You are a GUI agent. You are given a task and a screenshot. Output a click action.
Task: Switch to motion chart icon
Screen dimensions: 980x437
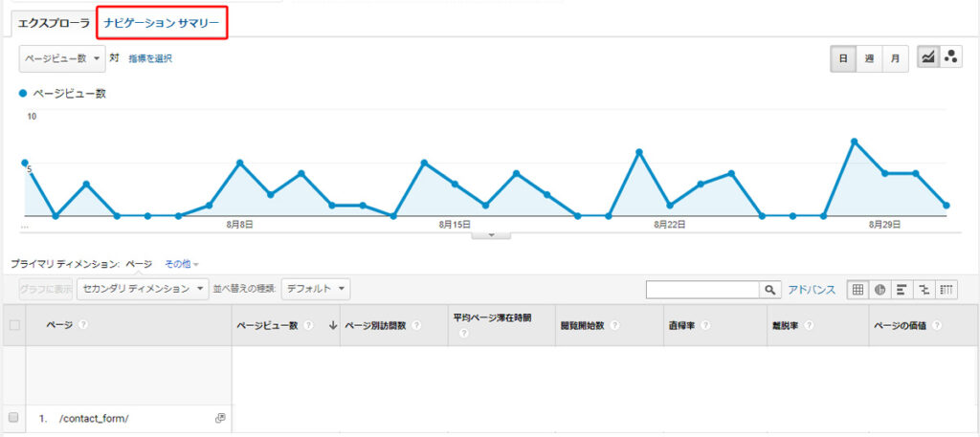pos(950,58)
